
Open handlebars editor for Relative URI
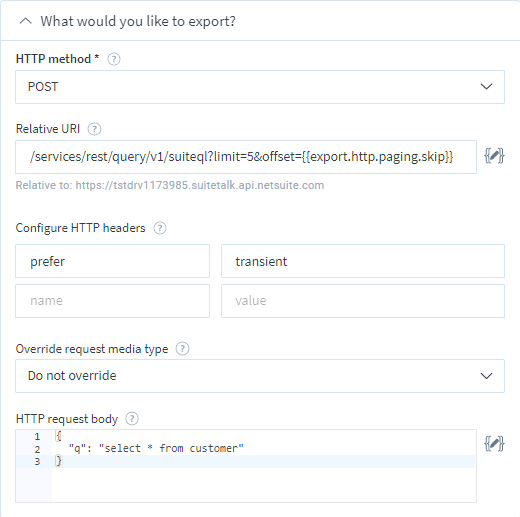pyautogui.click(x=494, y=156)
